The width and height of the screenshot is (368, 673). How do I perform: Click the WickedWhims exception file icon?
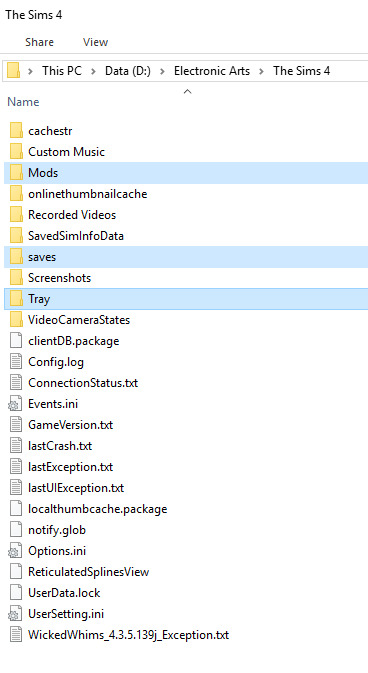click(x=16, y=635)
